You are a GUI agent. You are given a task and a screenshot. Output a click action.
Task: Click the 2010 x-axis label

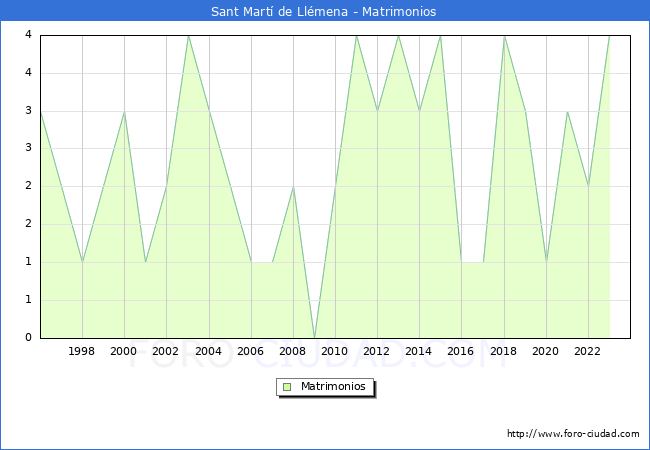[335, 351]
